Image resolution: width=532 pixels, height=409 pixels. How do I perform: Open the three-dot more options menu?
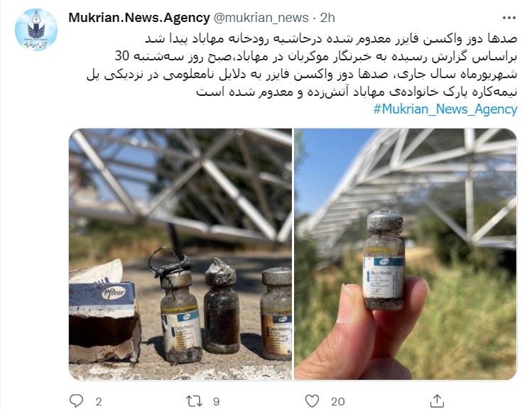click(509, 18)
